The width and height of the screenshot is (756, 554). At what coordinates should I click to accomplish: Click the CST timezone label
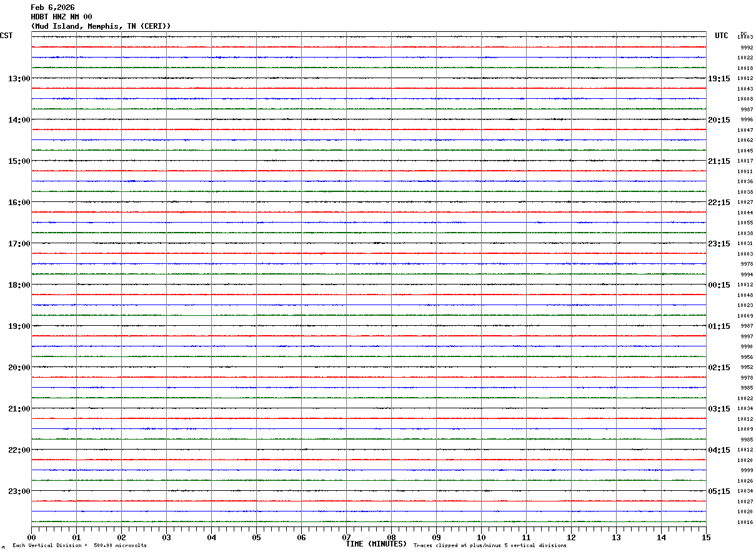pyautogui.click(x=6, y=36)
